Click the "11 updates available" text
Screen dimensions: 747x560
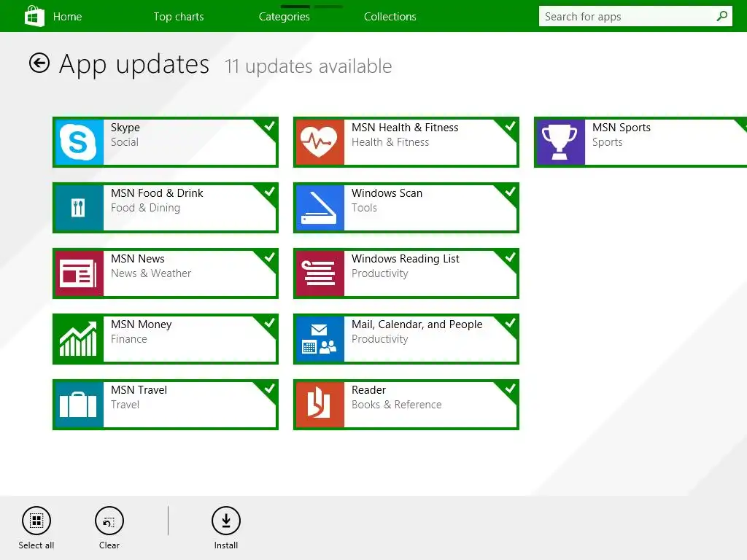309,66
